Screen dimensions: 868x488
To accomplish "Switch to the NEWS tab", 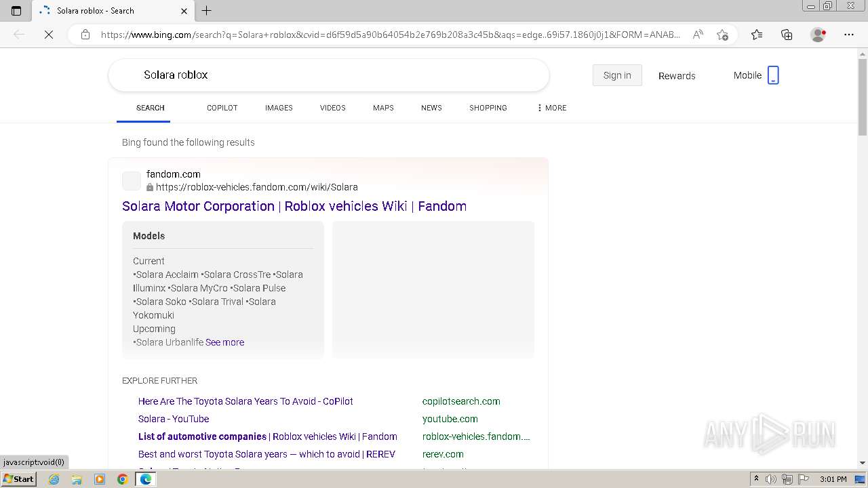I will (x=431, y=108).
